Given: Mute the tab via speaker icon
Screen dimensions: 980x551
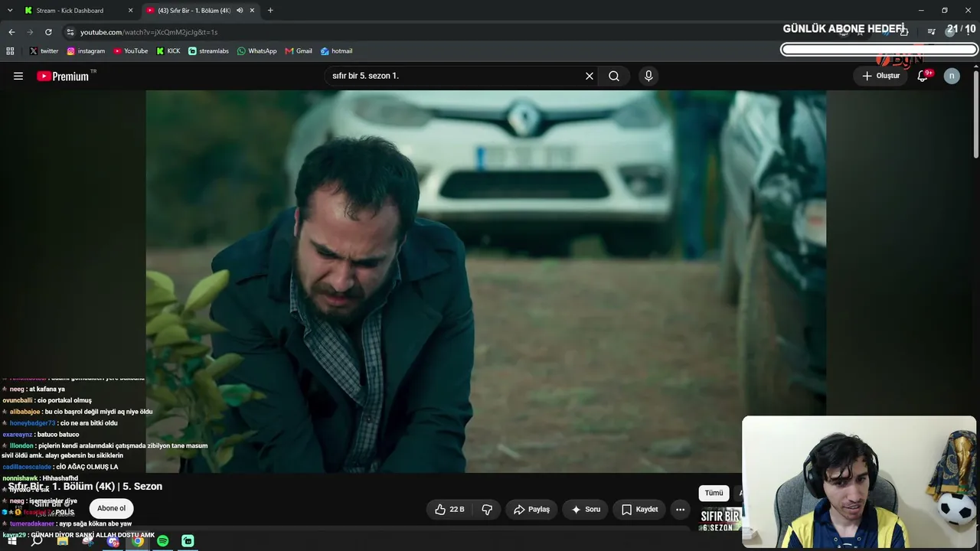Looking at the screenshot, I should tap(240, 11).
